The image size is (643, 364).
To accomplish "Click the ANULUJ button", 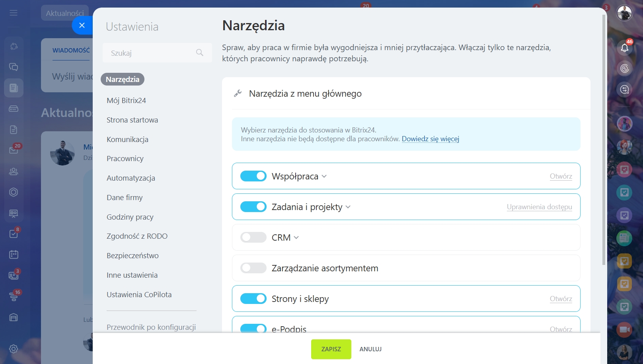I will (370, 349).
